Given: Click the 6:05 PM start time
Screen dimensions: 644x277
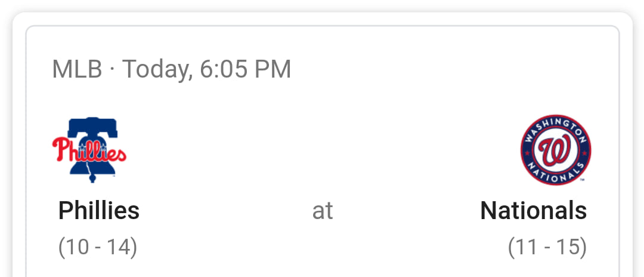Looking at the screenshot, I should [x=246, y=69].
